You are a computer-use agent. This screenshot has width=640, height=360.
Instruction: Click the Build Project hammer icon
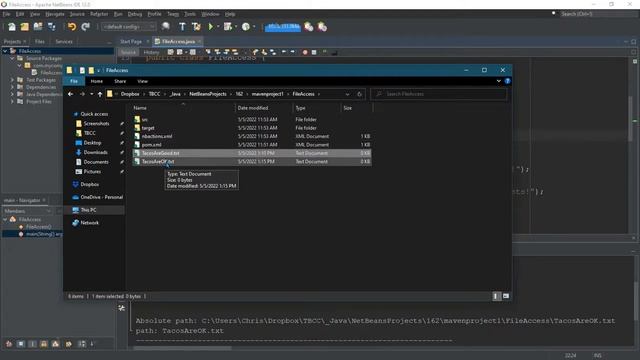182,27
